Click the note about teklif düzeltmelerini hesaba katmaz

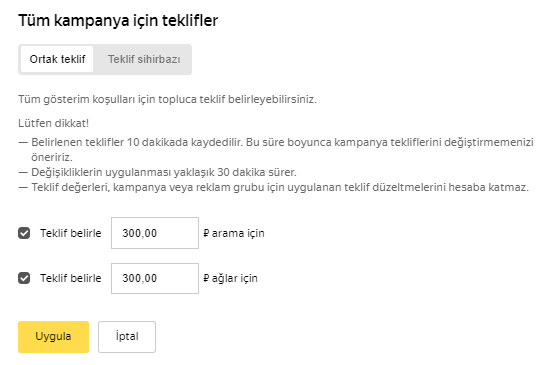tap(273, 187)
